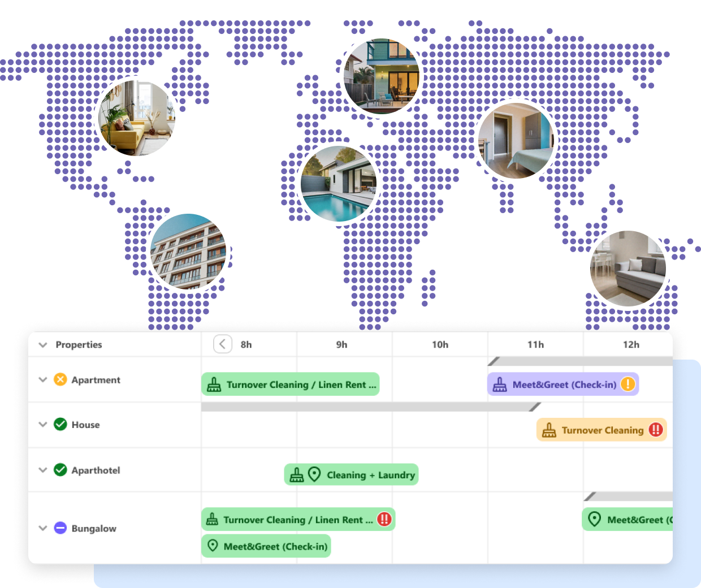This screenshot has width=701, height=588.
Task: Select the House property name
Action: pyautogui.click(x=85, y=425)
